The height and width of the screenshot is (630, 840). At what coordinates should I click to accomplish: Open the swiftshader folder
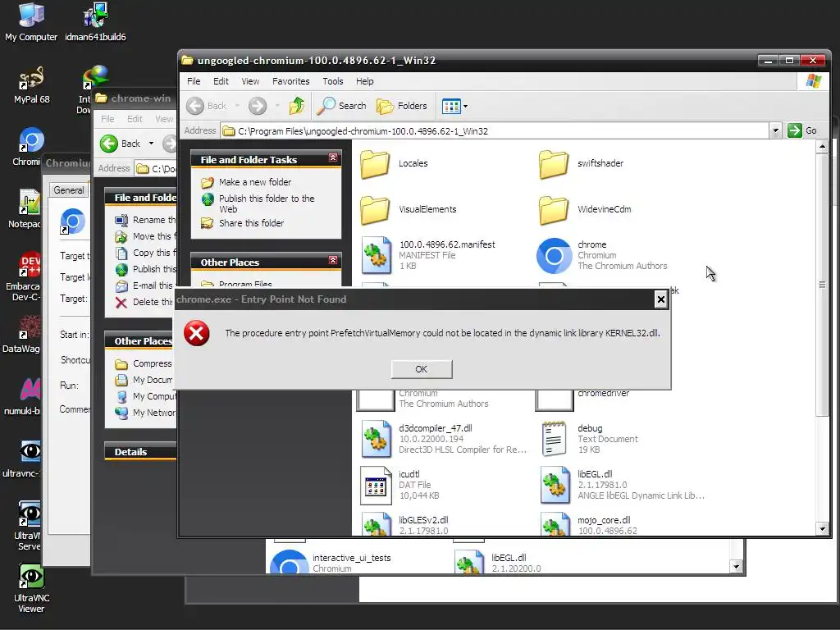pos(582,163)
